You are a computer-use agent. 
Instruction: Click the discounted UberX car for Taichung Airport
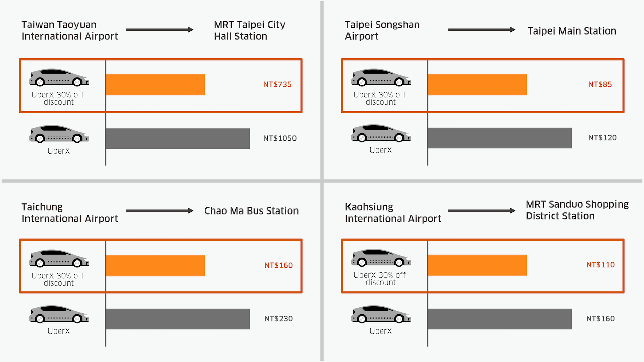coord(59,259)
